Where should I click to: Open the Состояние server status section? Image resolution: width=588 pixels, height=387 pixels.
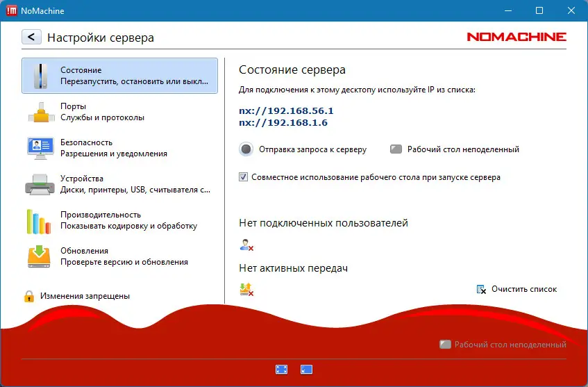point(119,76)
